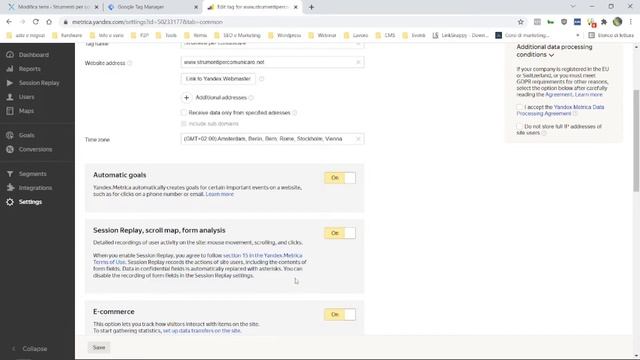Reload the page
Image resolution: width=640 pixels, height=360 pixels.
click(36, 22)
